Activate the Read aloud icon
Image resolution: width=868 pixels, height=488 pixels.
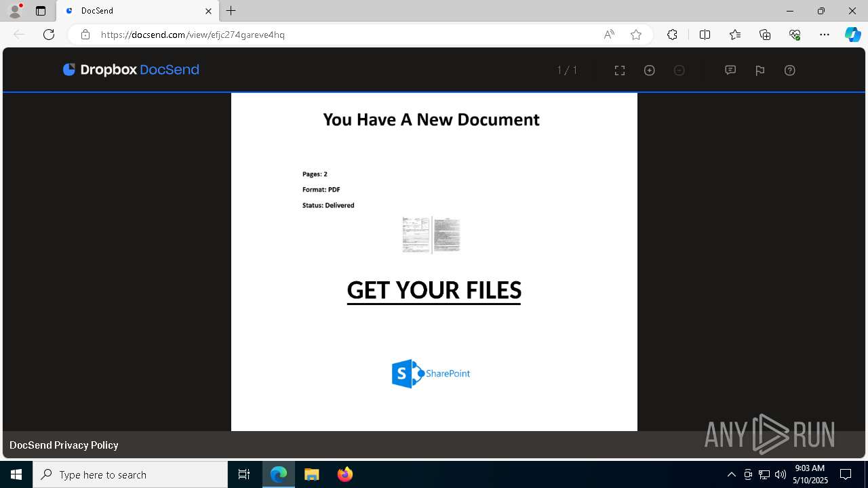tap(609, 35)
